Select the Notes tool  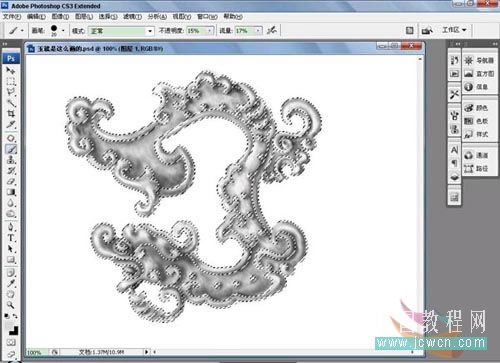[x=11, y=273]
